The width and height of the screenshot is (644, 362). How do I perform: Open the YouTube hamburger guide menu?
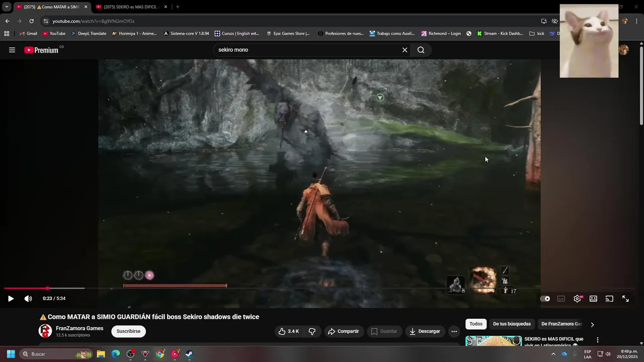tap(12, 50)
